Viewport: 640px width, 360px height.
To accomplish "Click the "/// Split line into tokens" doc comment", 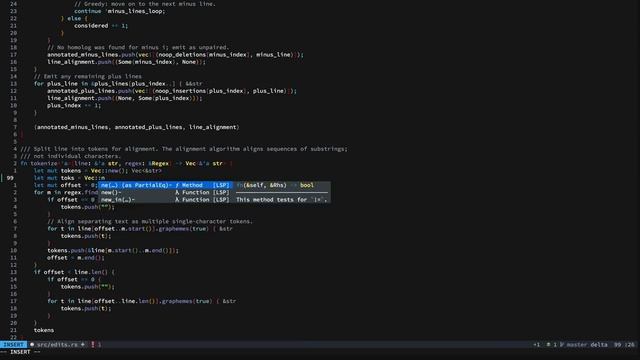I will [184, 149].
